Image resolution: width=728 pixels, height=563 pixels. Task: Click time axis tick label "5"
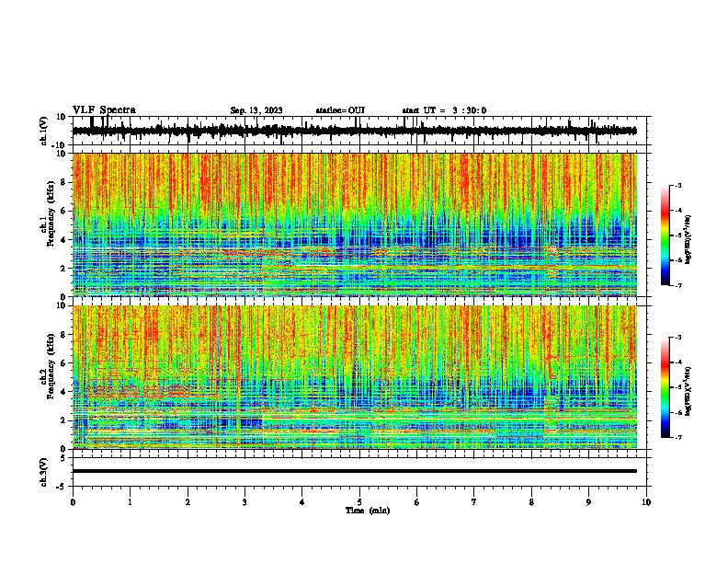coord(359,502)
